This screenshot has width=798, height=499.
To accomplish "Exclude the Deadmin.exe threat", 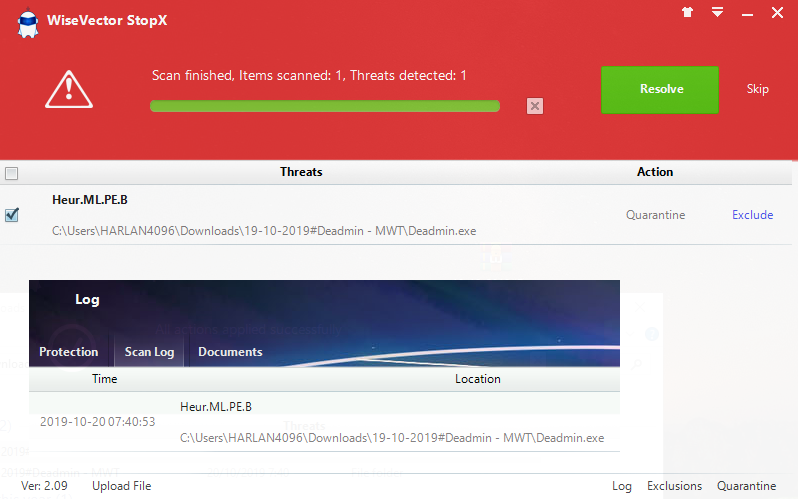I will pos(753,215).
